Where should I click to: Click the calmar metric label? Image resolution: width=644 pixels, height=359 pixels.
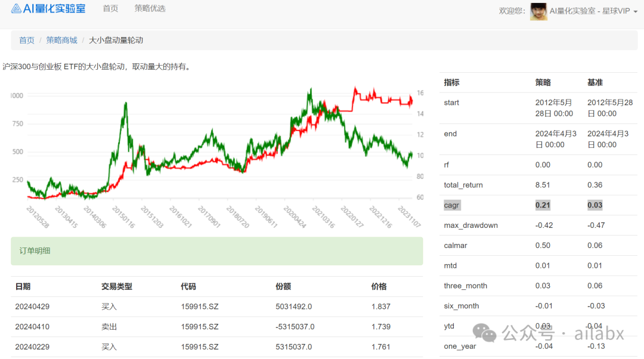pos(456,246)
